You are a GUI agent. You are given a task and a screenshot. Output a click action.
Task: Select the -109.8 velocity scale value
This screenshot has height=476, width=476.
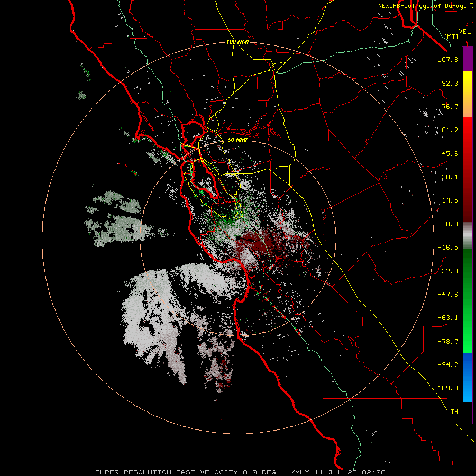(x=446, y=388)
